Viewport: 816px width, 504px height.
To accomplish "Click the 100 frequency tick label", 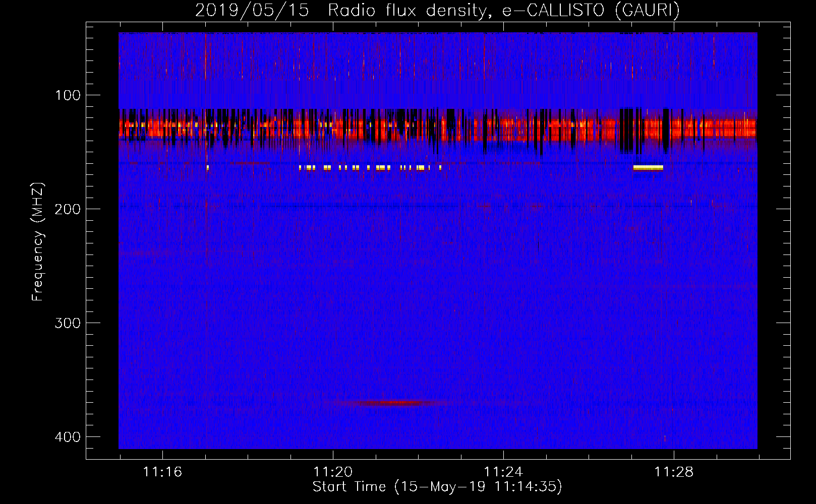I will pyautogui.click(x=68, y=95).
